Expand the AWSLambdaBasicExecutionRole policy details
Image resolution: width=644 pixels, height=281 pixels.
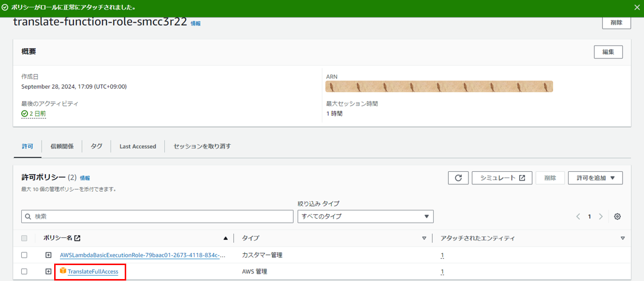[48, 255]
